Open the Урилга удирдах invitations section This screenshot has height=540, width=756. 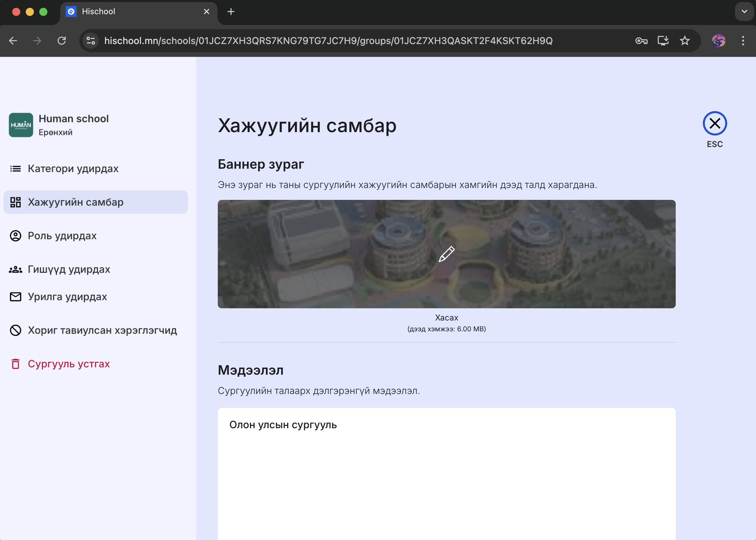pyautogui.click(x=67, y=297)
